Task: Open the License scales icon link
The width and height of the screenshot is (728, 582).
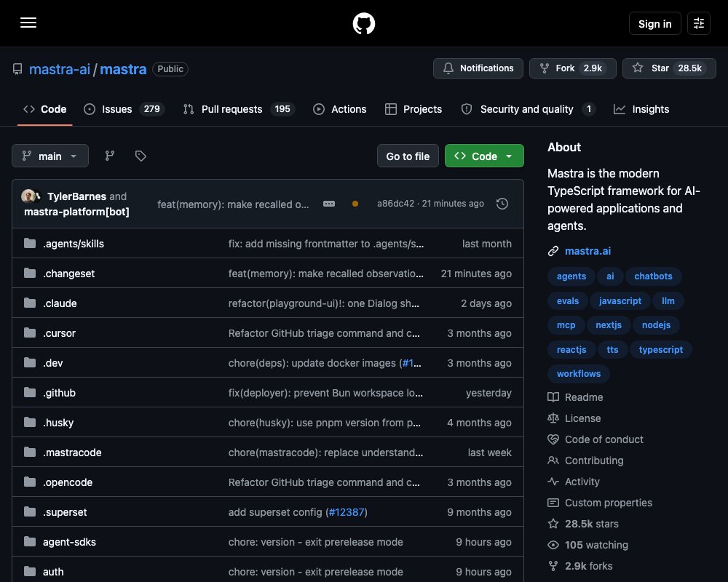Action: coord(574,418)
